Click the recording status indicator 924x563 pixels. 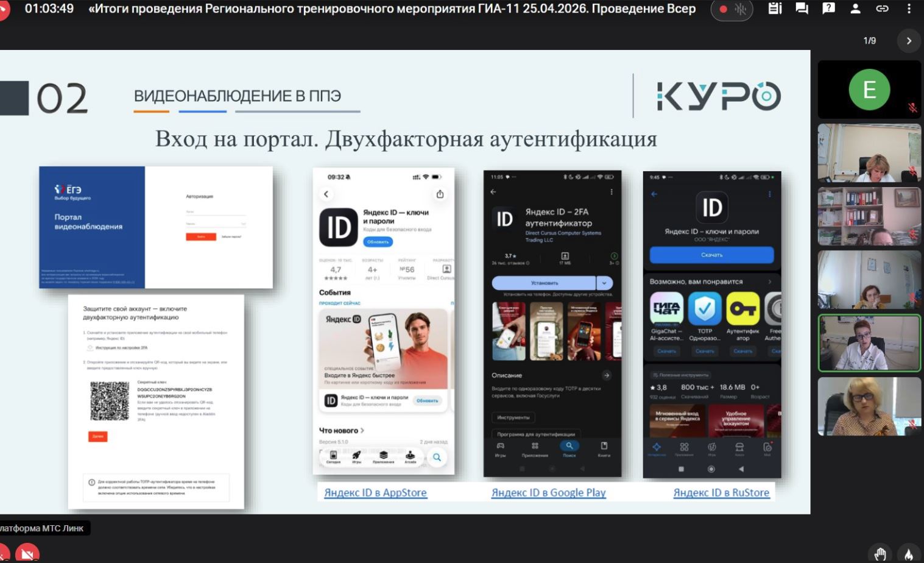click(x=732, y=9)
